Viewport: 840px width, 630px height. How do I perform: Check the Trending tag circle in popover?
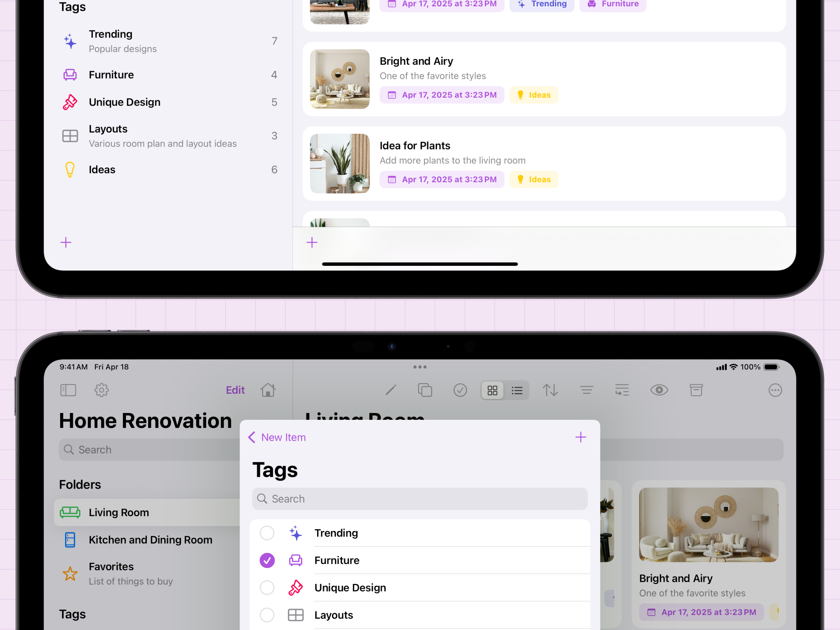pyautogui.click(x=267, y=533)
